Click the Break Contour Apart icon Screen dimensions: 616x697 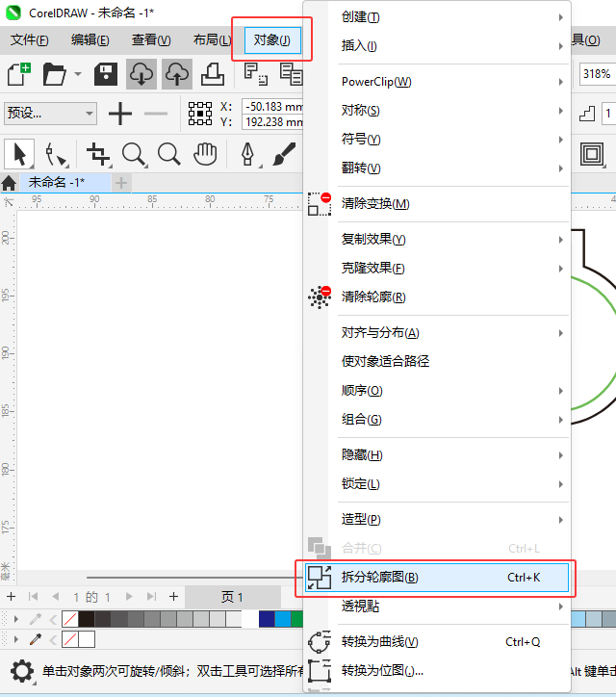[x=320, y=578]
